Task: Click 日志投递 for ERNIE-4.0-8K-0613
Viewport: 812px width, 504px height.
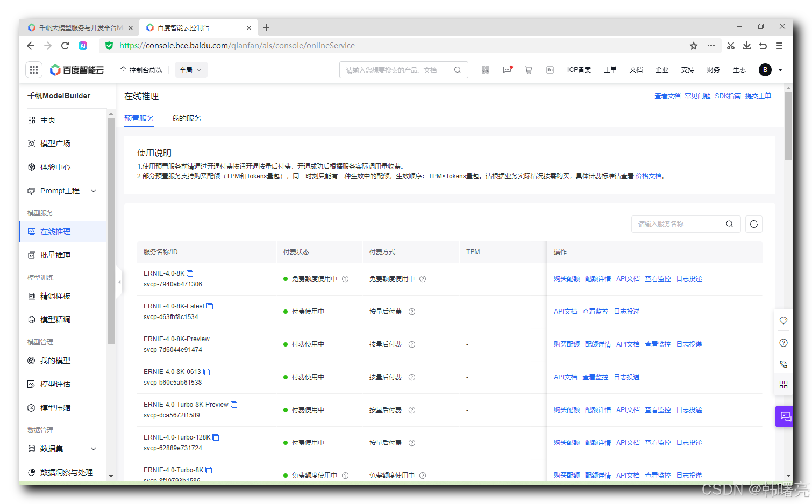Action: 626,377
